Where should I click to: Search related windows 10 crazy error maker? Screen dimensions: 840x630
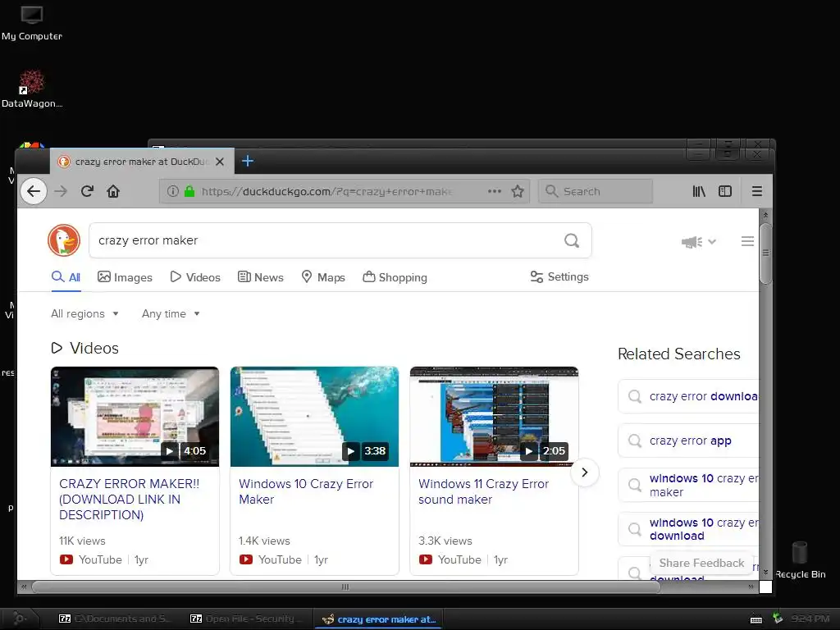(x=689, y=486)
